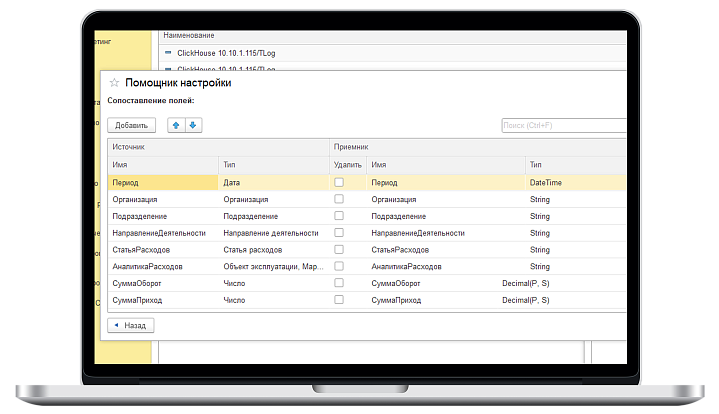Select source type cell Объект эксплуатации

[272, 266]
